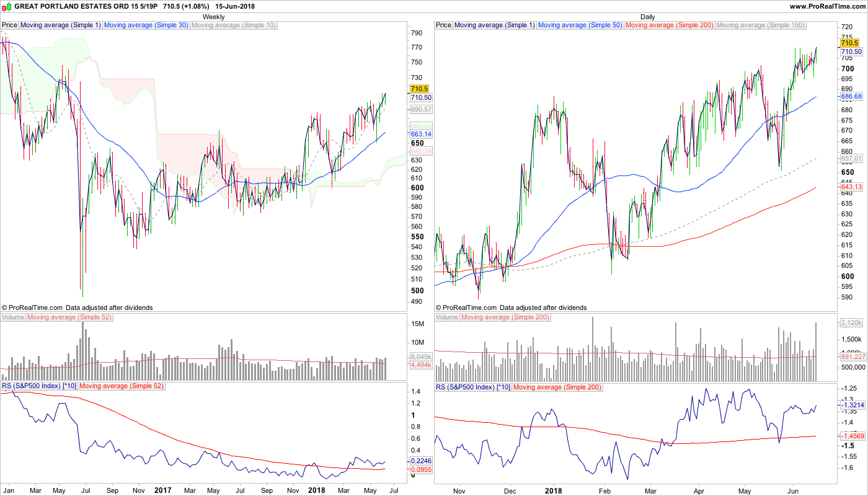Click the "Volume" label in the Daily volume panel
The width and height of the screenshot is (868, 496).
447,317
